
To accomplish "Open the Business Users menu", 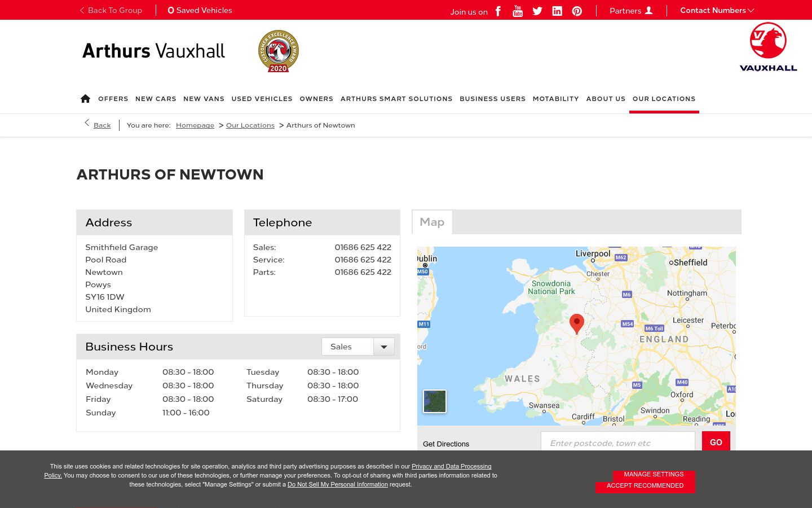I will tap(492, 99).
